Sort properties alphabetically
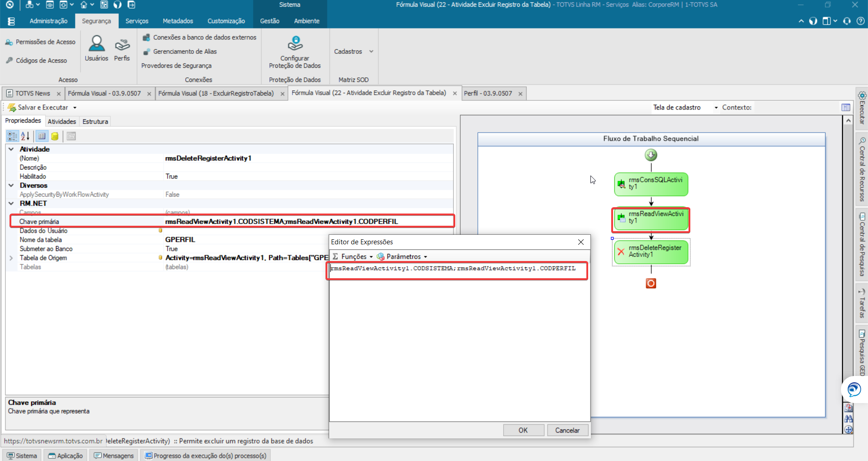Screen dimensions: 868x461 coord(25,136)
